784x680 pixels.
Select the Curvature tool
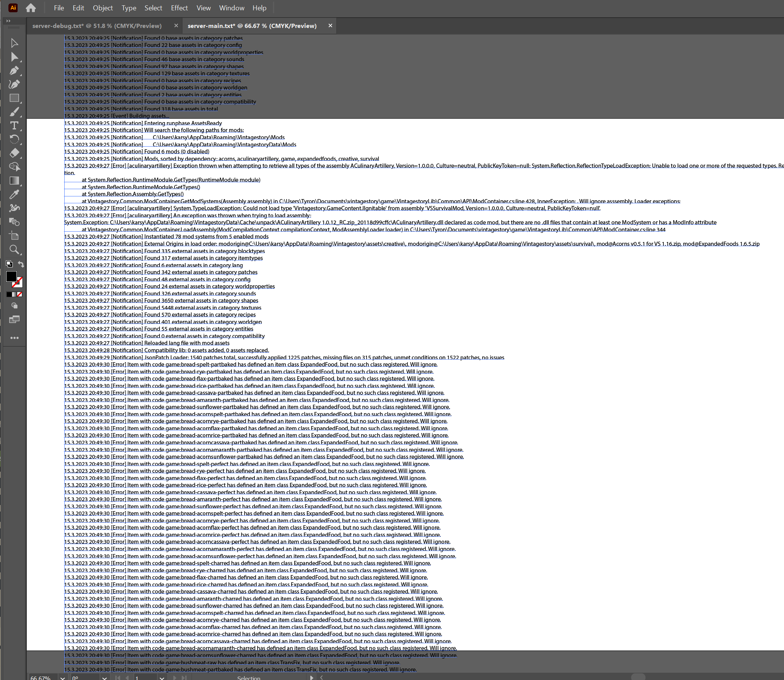tap(14, 84)
